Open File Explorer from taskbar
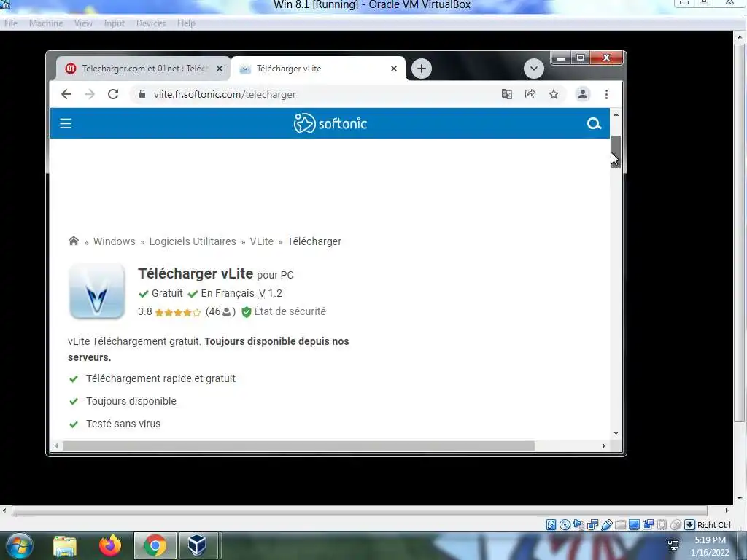This screenshot has height=560, width=747. pyautogui.click(x=65, y=545)
